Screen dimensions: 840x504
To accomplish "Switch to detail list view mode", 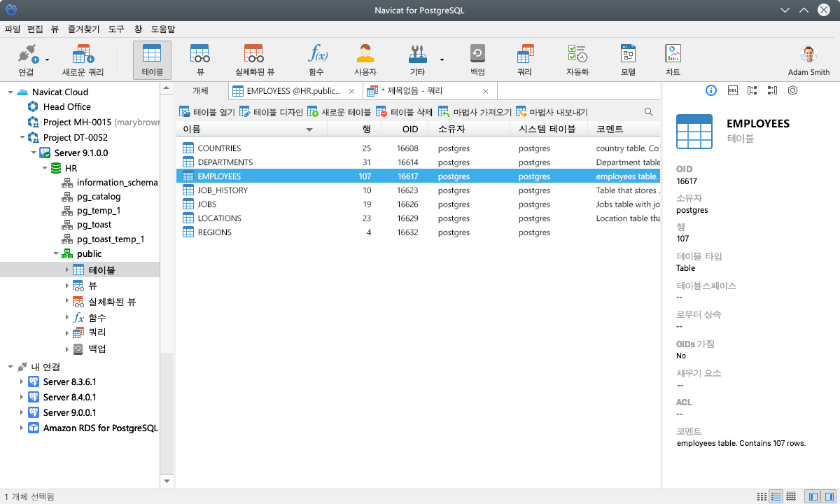I will click(x=776, y=496).
